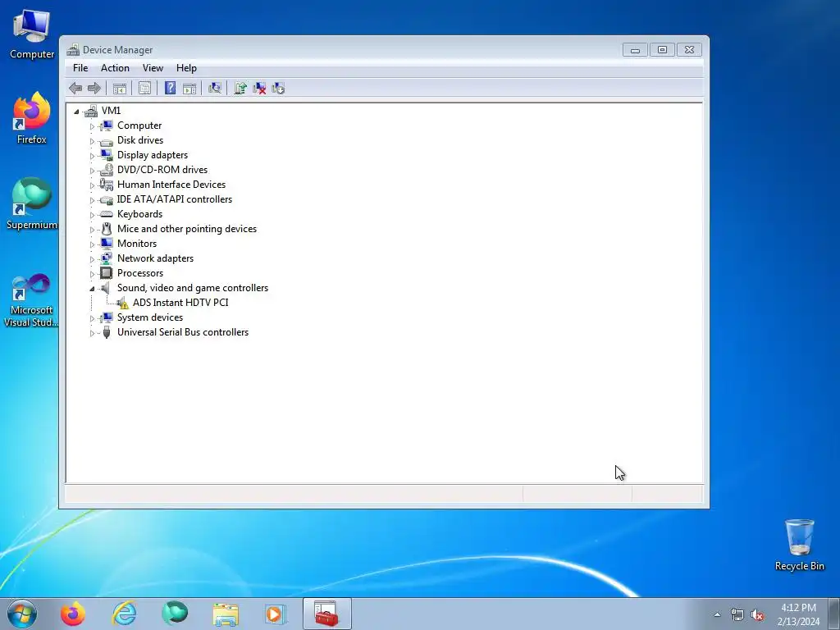Click the Update Driver Software toolbar icon
The image size is (840, 630).
(x=240, y=89)
